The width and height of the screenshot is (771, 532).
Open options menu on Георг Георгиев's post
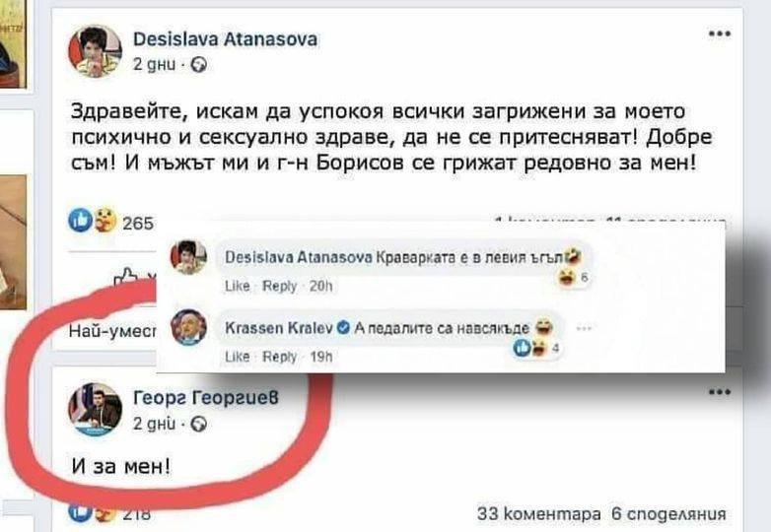720,392
